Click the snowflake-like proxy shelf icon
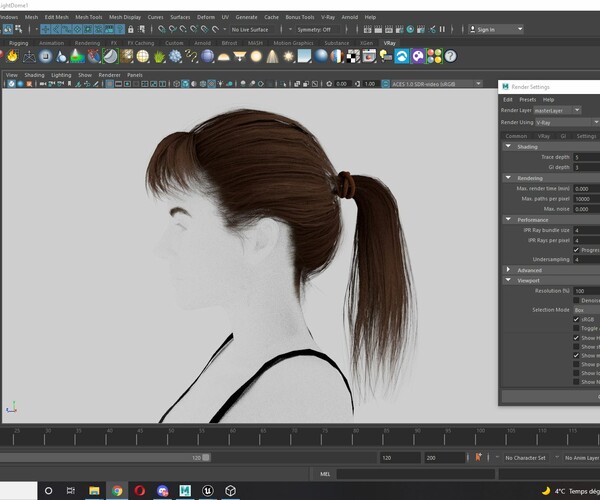This screenshot has height=500, width=600. coord(175,57)
